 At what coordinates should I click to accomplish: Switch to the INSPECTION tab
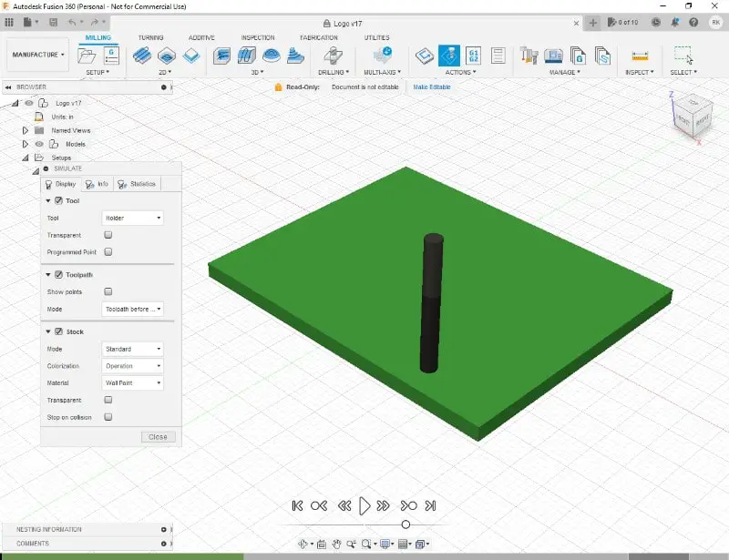pyautogui.click(x=258, y=37)
